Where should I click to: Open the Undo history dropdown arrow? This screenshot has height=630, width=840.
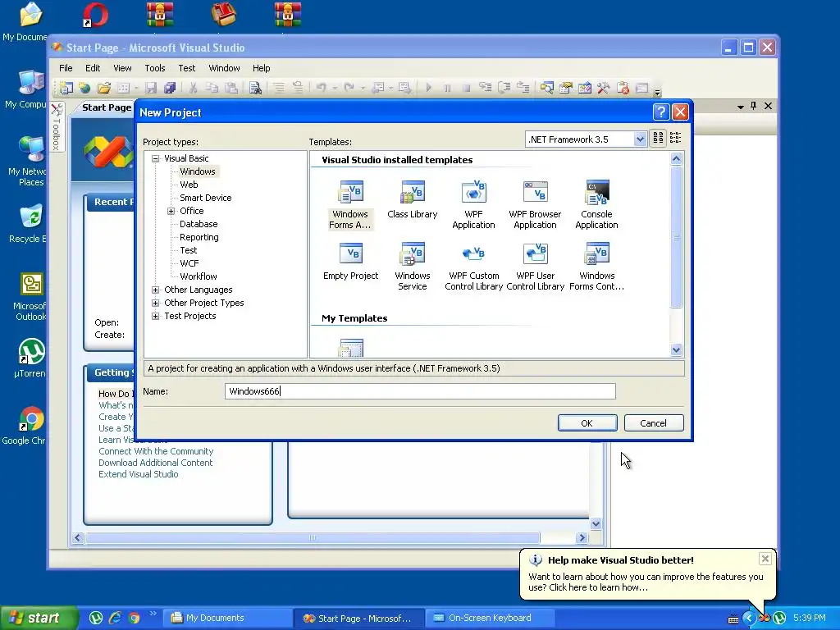(335, 88)
